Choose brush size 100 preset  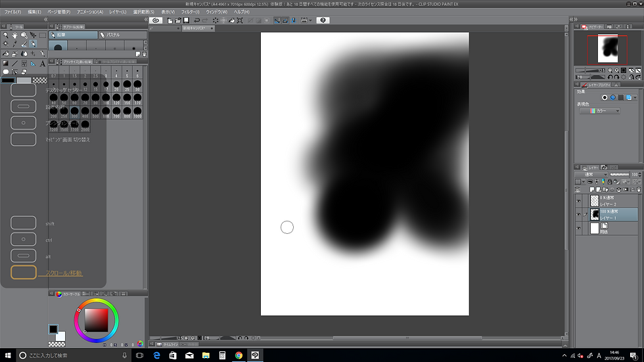tap(106, 99)
